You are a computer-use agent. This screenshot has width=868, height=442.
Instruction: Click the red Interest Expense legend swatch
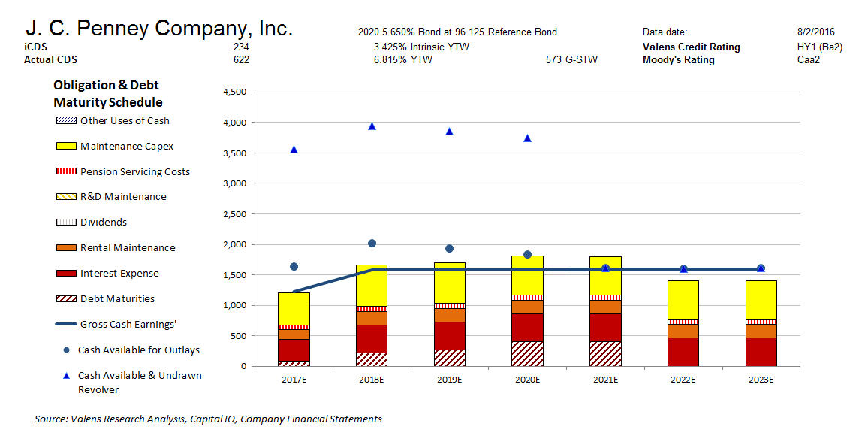[66, 273]
